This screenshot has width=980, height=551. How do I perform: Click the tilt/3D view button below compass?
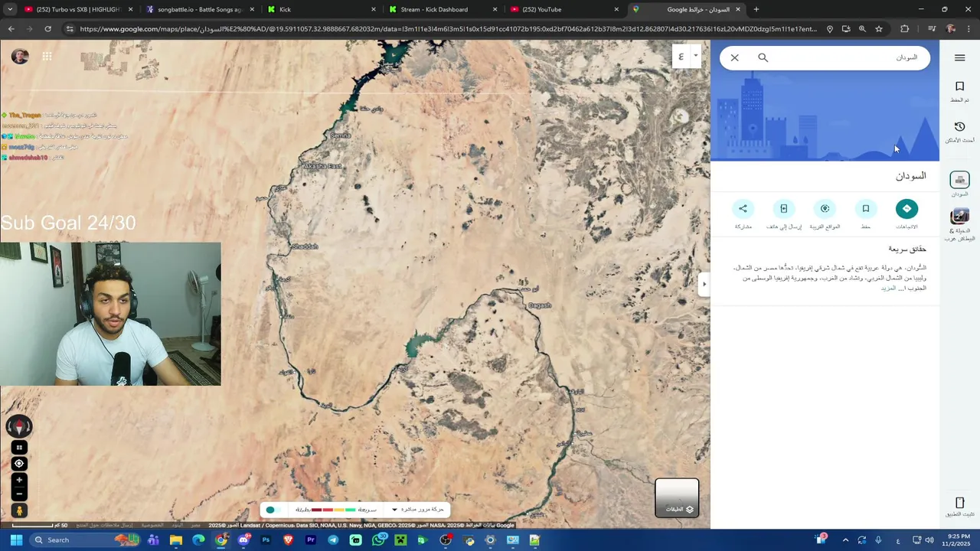click(19, 448)
